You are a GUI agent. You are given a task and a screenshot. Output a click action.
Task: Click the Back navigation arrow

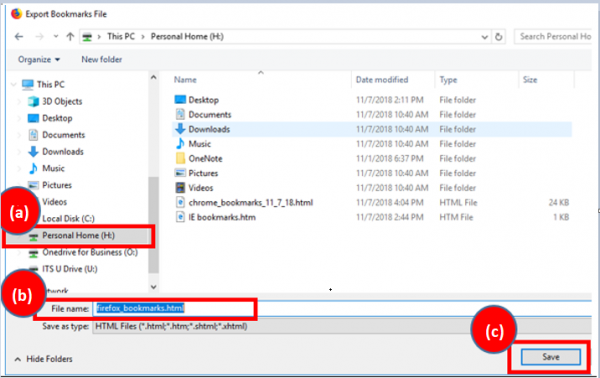click(19, 37)
